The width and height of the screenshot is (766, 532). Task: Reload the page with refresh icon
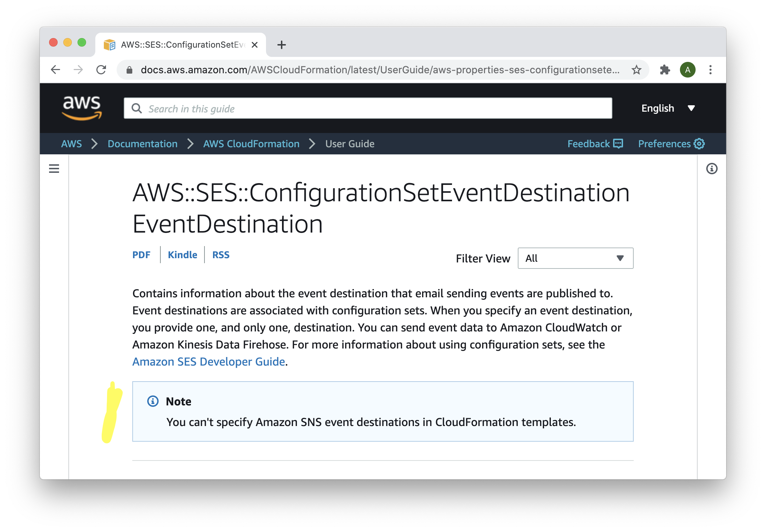coord(101,70)
